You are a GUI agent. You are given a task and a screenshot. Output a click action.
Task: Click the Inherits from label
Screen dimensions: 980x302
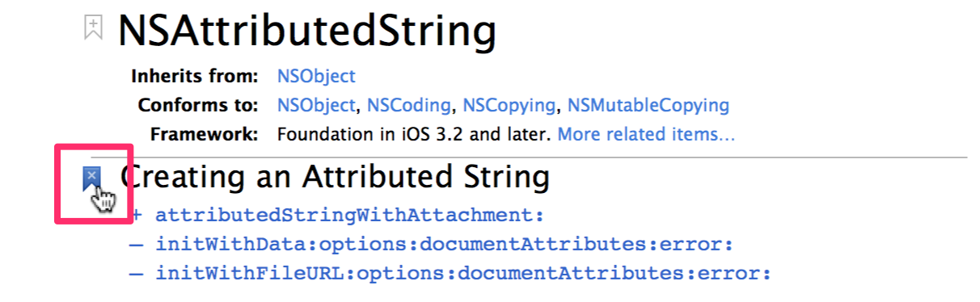point(194,77)
